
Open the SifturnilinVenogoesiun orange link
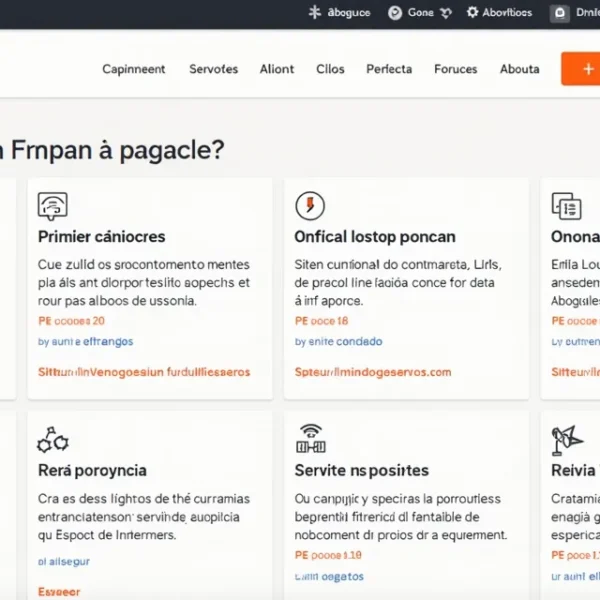(144, 372)
